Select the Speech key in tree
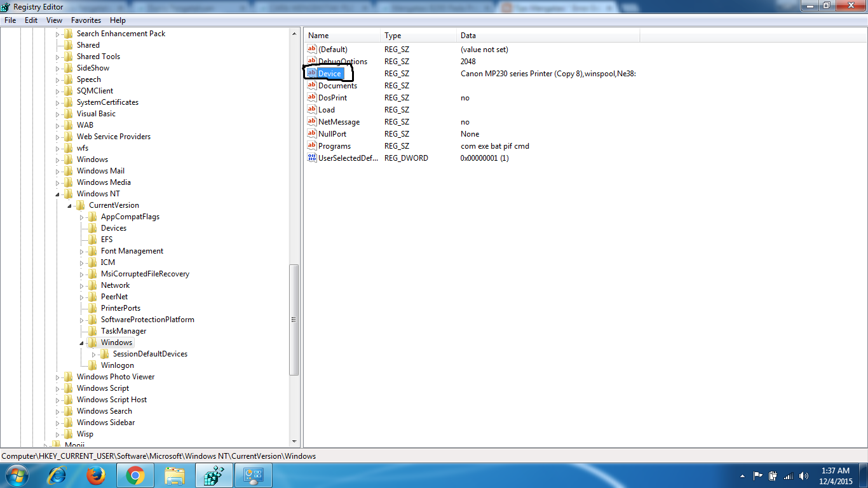This screenshot has height=488, width=868. tap(89, 79)
